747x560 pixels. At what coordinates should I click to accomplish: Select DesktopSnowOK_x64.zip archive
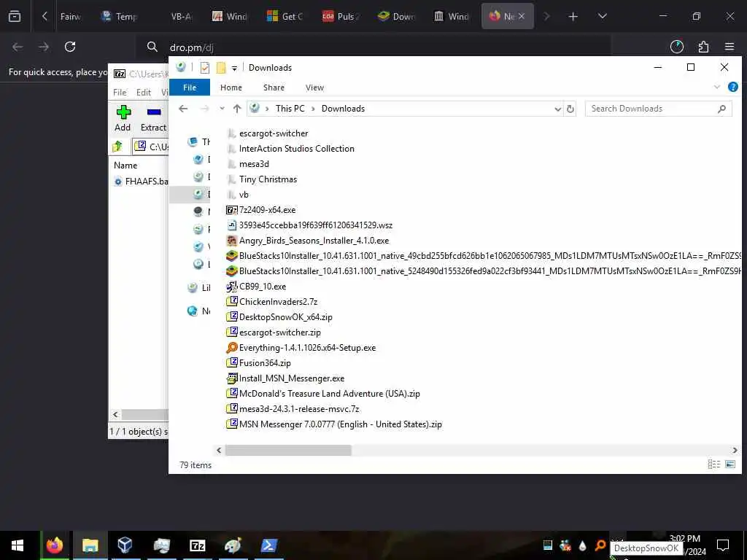point(279,317)
